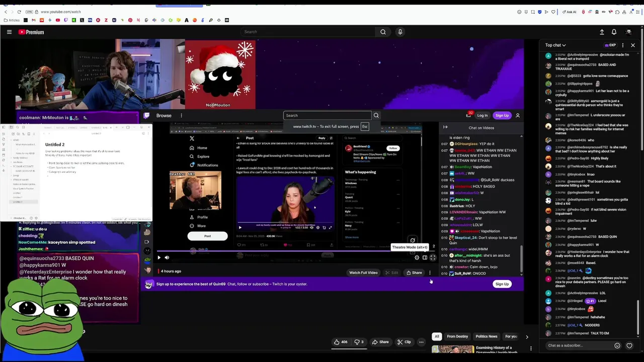The width and height of the screenshot is (644, 362).
Task: Open Twitch prime loot crown icon
Action: coord(468,115)
